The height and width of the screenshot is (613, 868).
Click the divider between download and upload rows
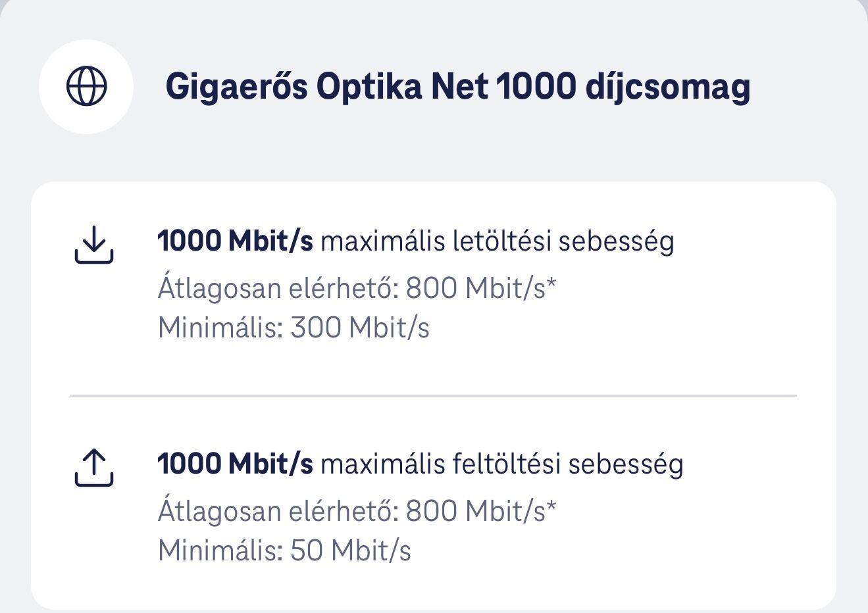pos(433,396)
